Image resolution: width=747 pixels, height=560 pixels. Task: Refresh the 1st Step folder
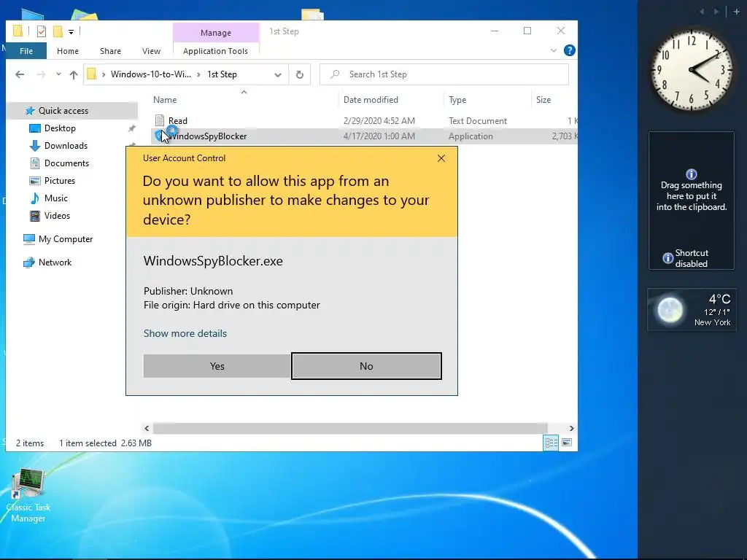(x=300, y=75)
